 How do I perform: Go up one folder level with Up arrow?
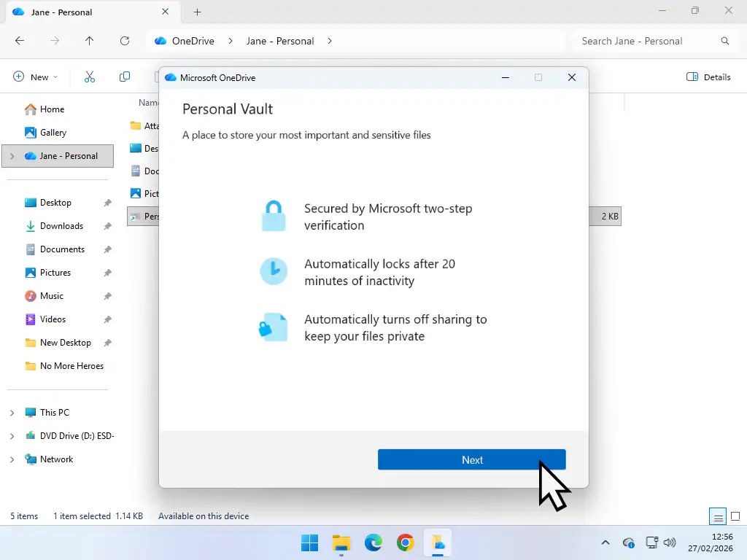pyautogui.click(x=90, y=41)
